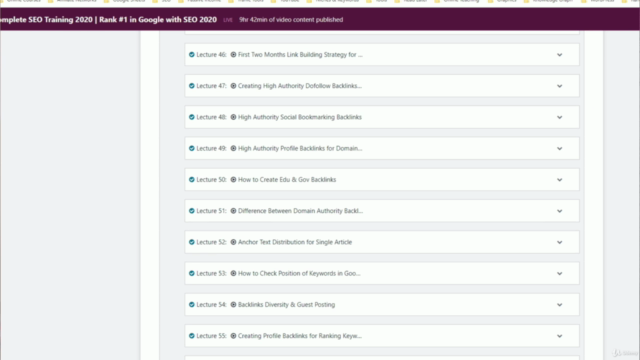This screenshot has width=640, height=360.
Task: Select title 'High Authority Social Bookmarking Backlinks'
Action: [300, 117]
